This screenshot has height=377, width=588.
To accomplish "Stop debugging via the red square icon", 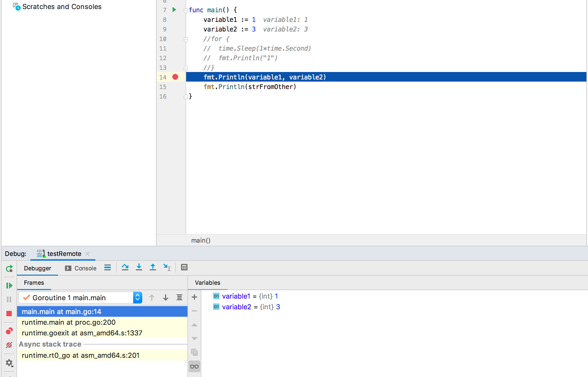I will pos(9,314).
